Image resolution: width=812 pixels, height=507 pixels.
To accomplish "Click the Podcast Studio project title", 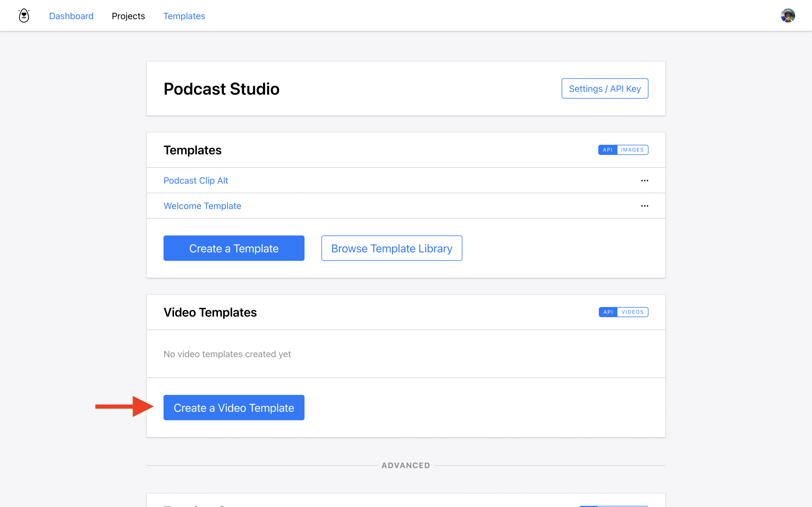I will tap(221, 89).
